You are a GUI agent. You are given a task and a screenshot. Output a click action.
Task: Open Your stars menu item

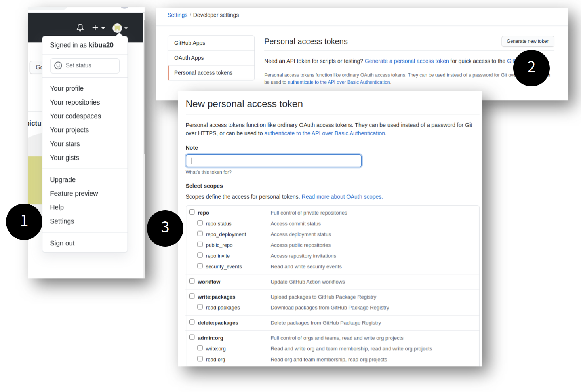tap(65, 144)
